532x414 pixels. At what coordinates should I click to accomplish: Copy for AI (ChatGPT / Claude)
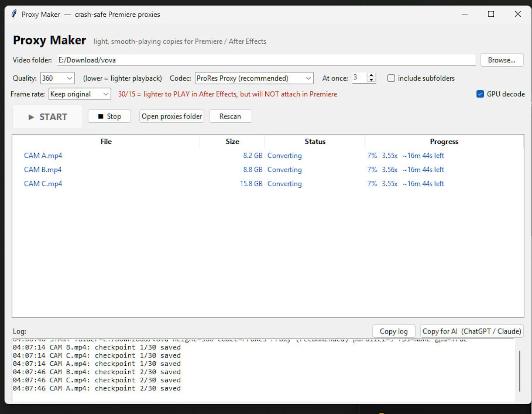click(x=471, y=331)
